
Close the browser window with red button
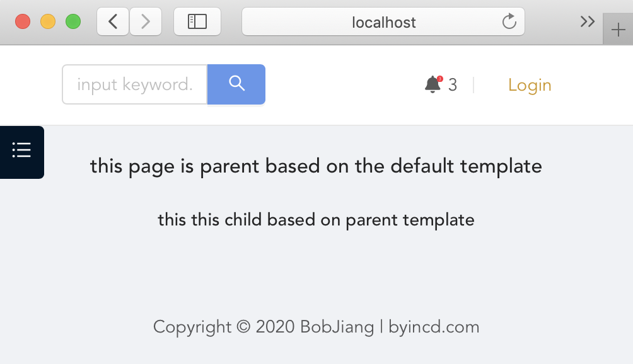point(23,21)
